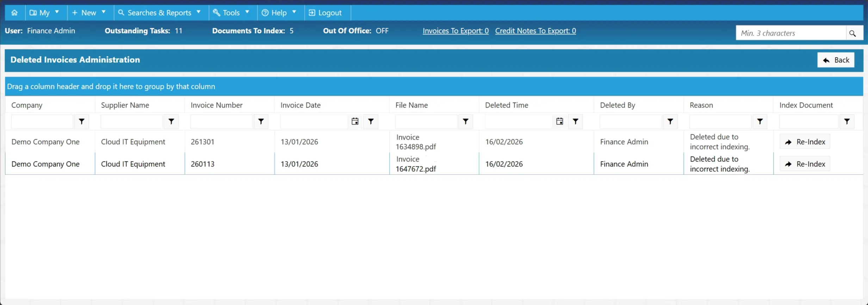
Task: Go to the home page icon
Action: (14, 13)
